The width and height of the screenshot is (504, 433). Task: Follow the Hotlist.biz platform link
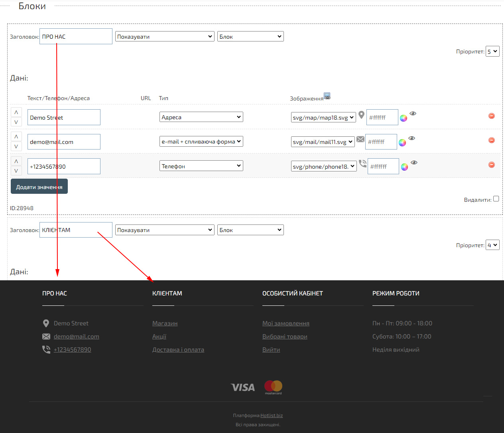[272, 415]
